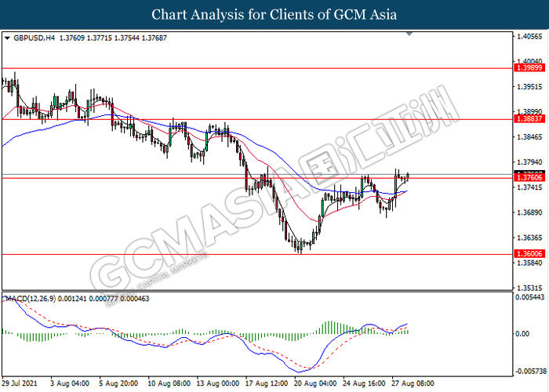Click the -0.005738 MACD scale value
This screenshot has height=392, width=549.
pyautogui.click(x=528, y=371)
